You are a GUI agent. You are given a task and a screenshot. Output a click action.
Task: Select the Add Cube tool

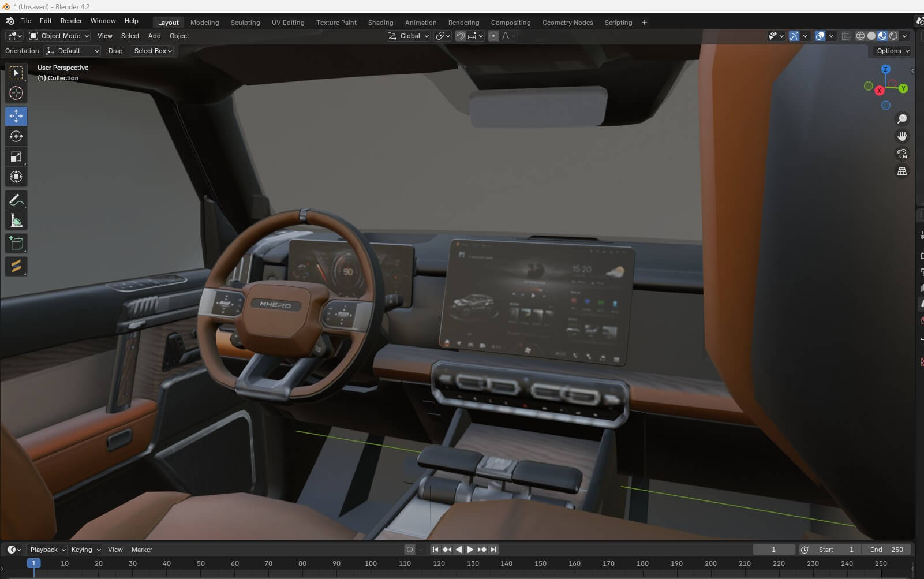tap(16, 244)
